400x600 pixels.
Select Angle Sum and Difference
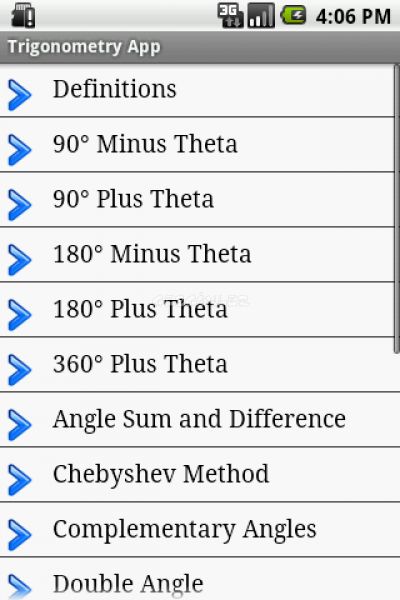click(200, 420)
